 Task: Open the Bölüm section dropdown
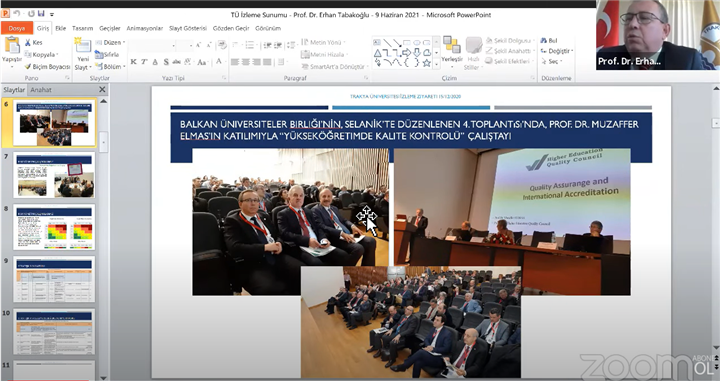coord(110,67)
